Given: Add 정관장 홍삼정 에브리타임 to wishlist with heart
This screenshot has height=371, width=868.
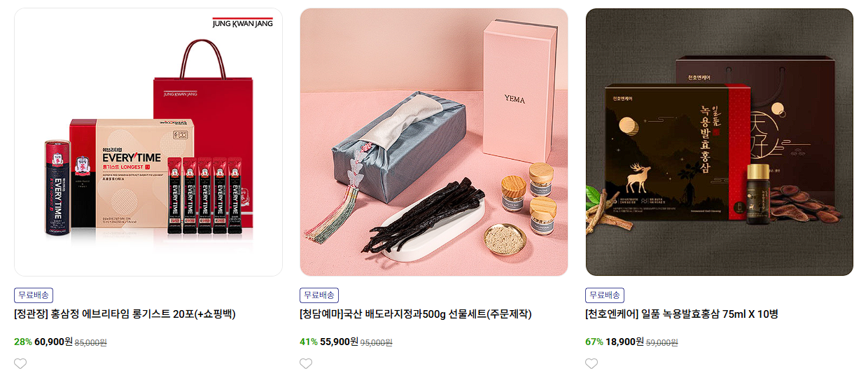Looking at the screenshot, I should point(20,364).
